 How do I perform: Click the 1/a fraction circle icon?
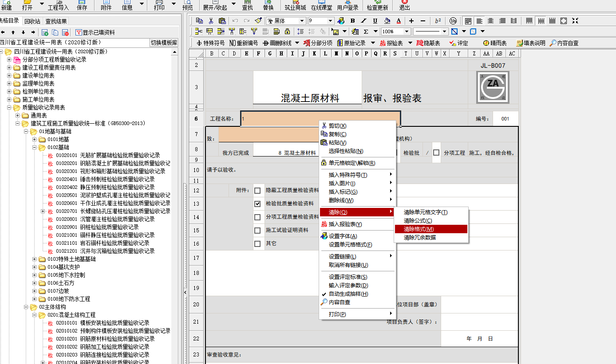click(453, 21)
